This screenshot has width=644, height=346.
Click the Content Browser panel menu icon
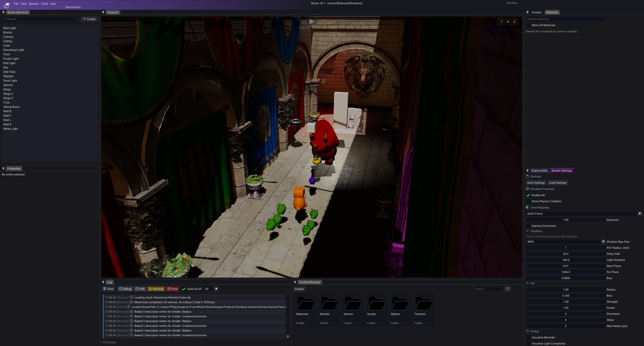295,282
